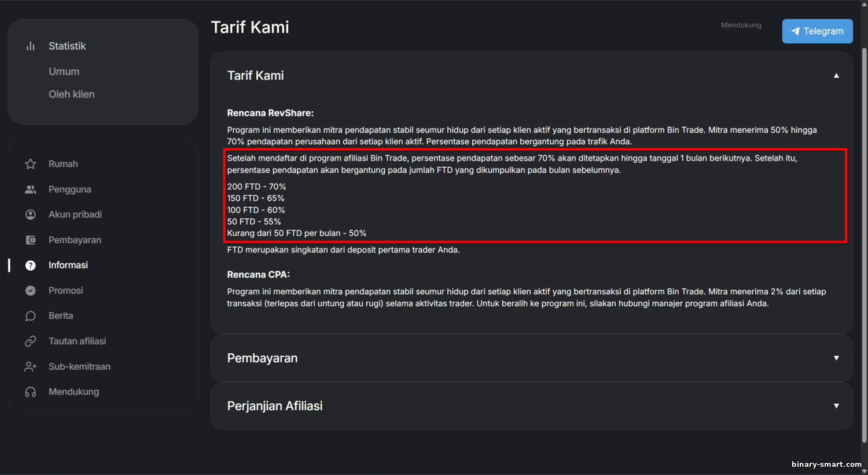Click the Statistik bar chart icon
This screenshot has width=868, height=475.
31,46
